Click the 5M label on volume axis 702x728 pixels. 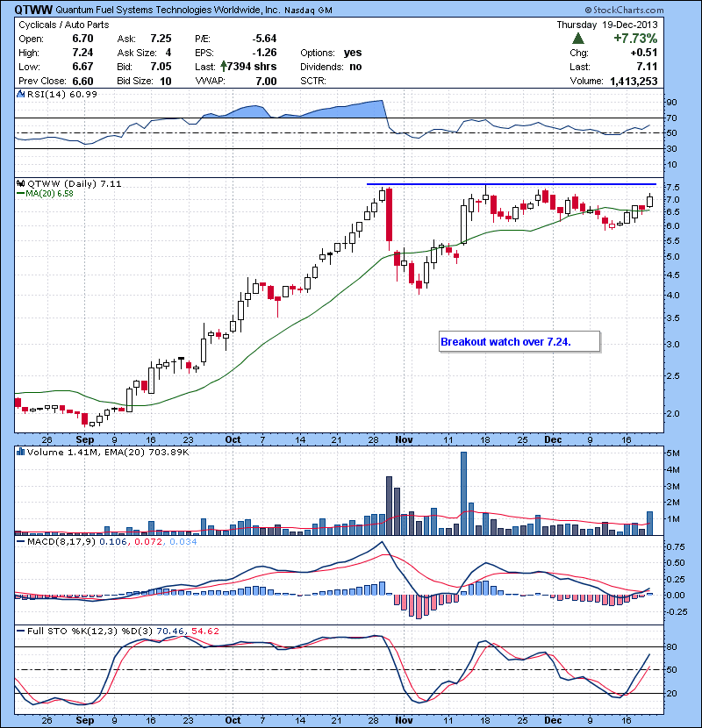673,453
